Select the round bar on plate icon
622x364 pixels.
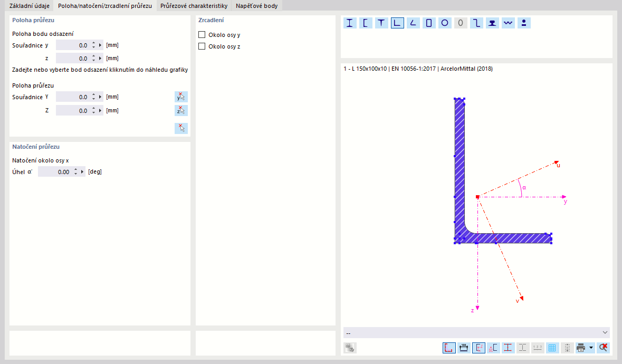[x=524, y=23]
